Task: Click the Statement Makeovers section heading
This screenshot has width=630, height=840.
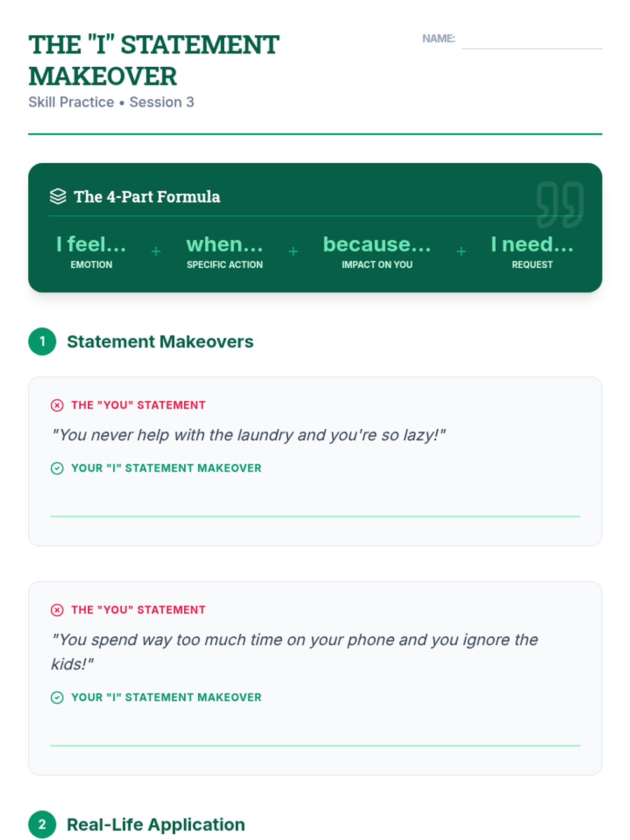Action: [160, 342]
